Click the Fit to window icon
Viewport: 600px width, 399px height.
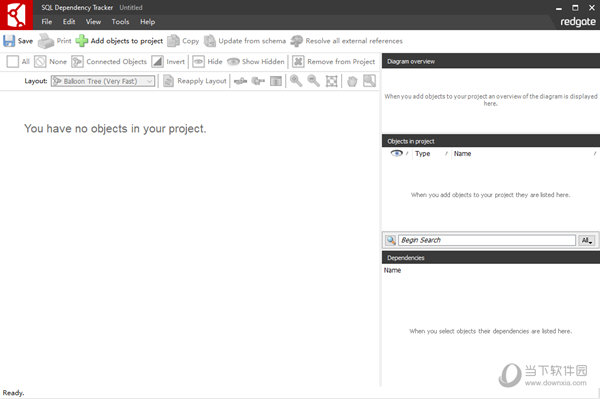pos(331,81)
